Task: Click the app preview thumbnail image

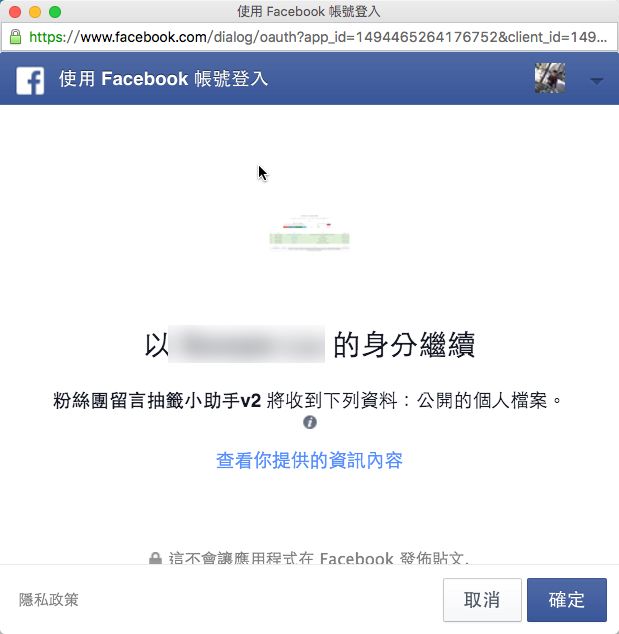Action: click(x=309, y=233)
